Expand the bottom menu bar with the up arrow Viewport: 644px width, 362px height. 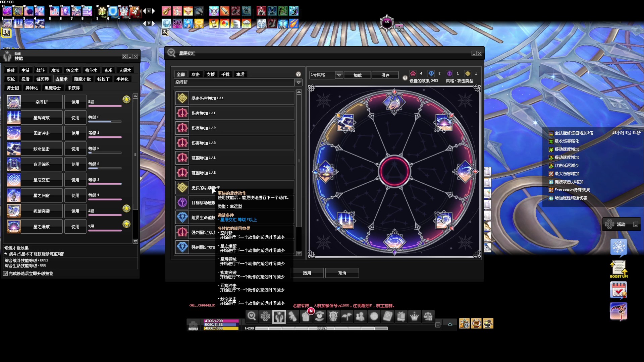[x=450, y=324]
